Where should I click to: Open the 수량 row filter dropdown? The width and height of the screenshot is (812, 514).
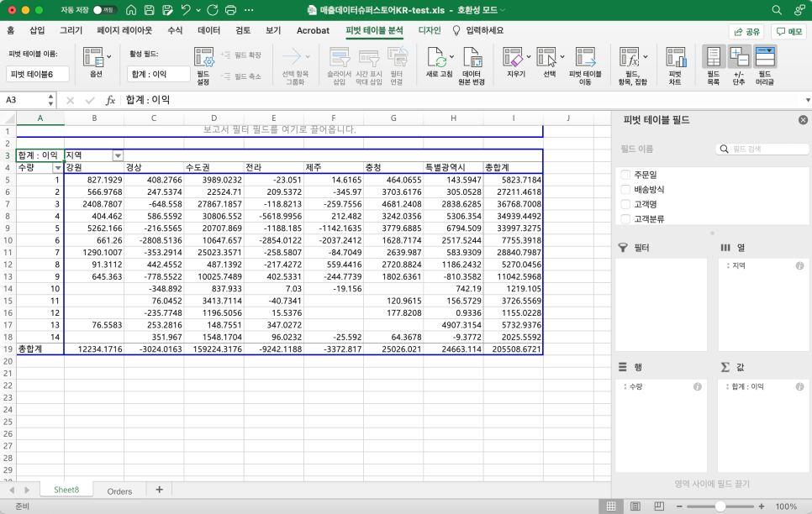(57, 168)
